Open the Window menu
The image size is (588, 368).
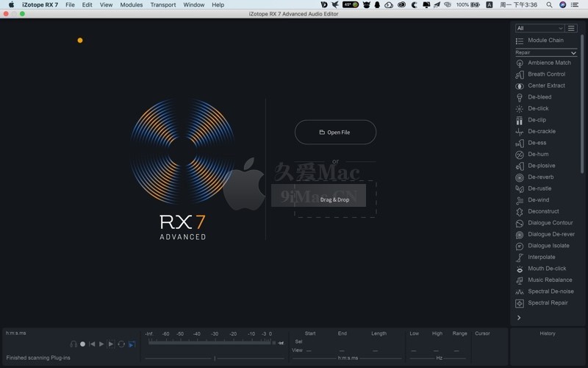[x=194, y=5]
